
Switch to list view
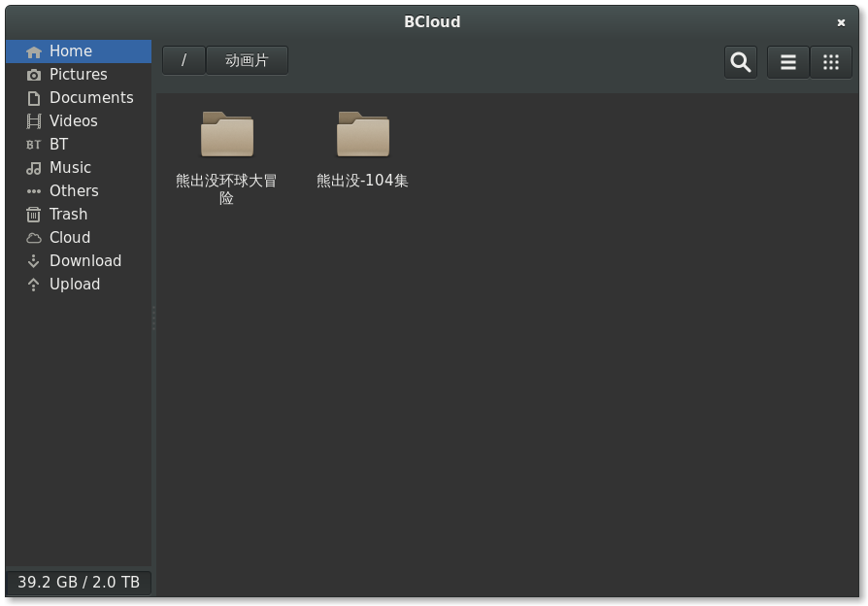point(787,62)
